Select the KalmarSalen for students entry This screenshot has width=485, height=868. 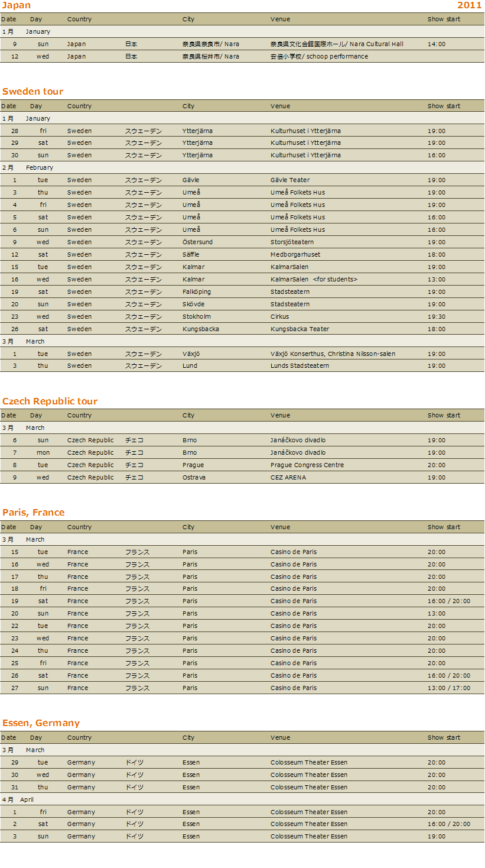point(314,280)
